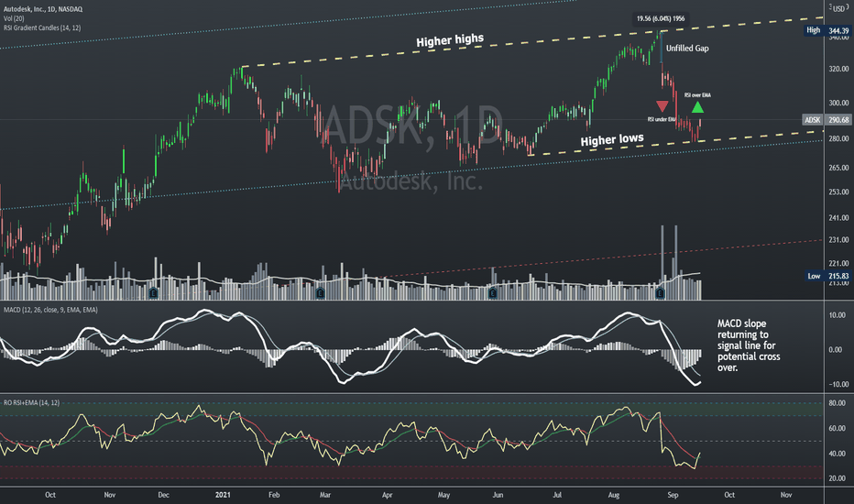
Task: Click the USD currency label at top right
Action: [x=838, y=8]
